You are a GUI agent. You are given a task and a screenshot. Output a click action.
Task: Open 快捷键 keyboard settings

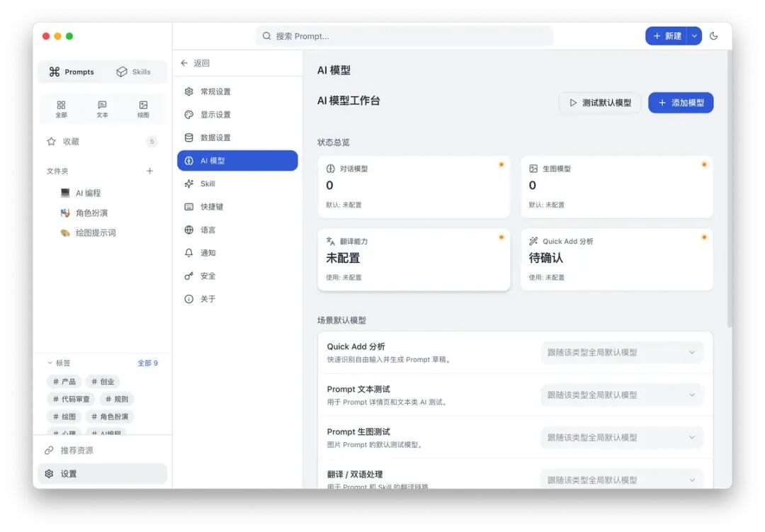[237, 207]
